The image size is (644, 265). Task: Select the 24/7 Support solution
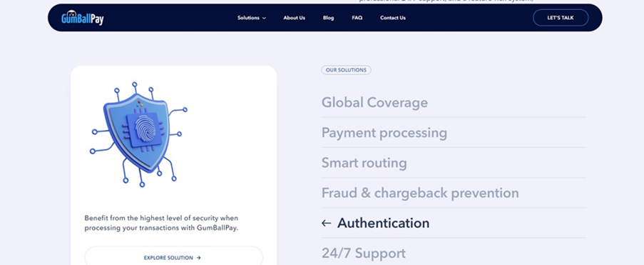[x=364, y=253]
